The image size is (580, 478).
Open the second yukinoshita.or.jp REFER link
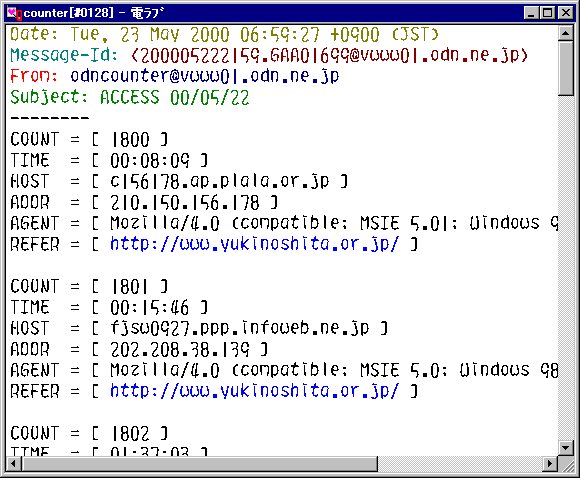(x=255, y=391)
